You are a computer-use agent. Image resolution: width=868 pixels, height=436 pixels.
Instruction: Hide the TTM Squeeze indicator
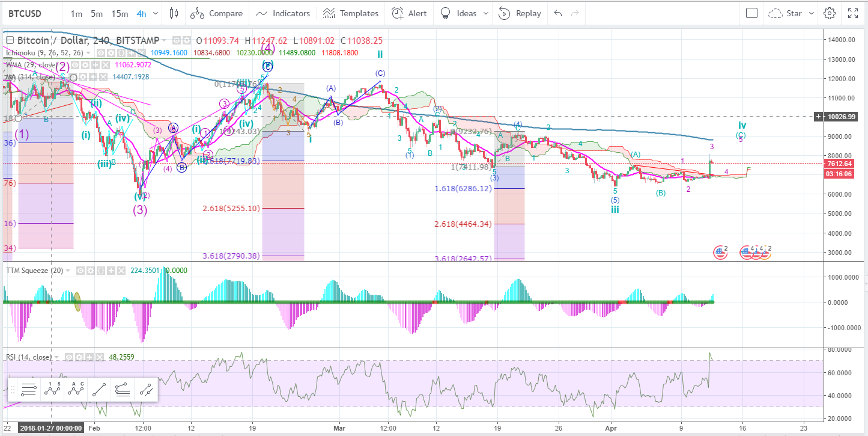[80, 271]
